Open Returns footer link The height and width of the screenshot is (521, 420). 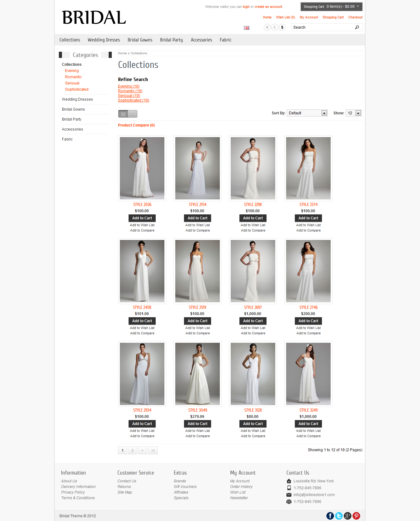click(124, 487)
